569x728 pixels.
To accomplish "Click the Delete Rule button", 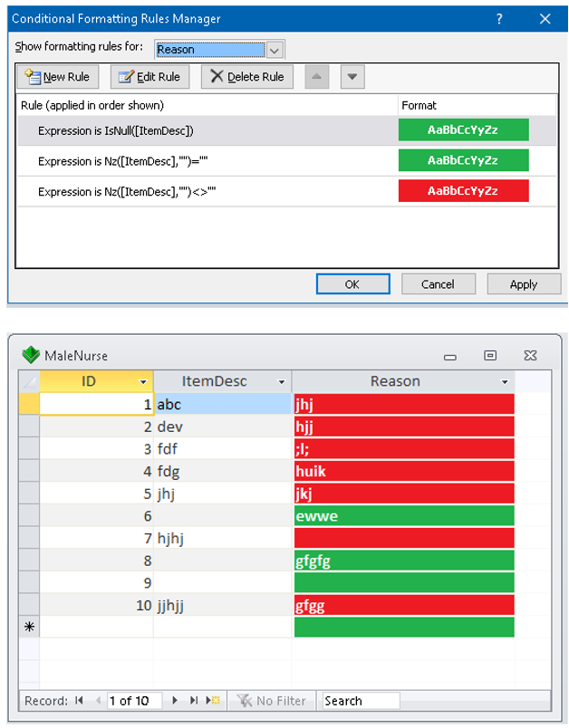I will coord(247,77).
